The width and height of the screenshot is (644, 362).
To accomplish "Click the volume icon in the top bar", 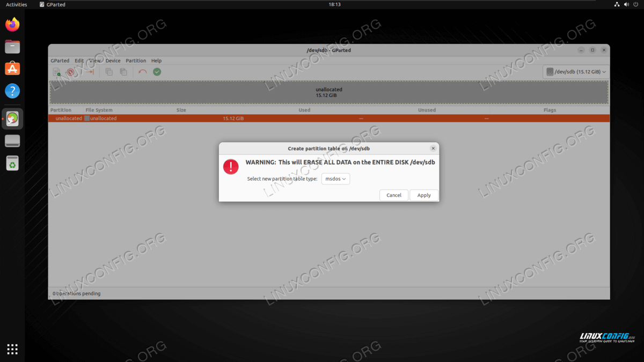I will click(x=626, y=4).
